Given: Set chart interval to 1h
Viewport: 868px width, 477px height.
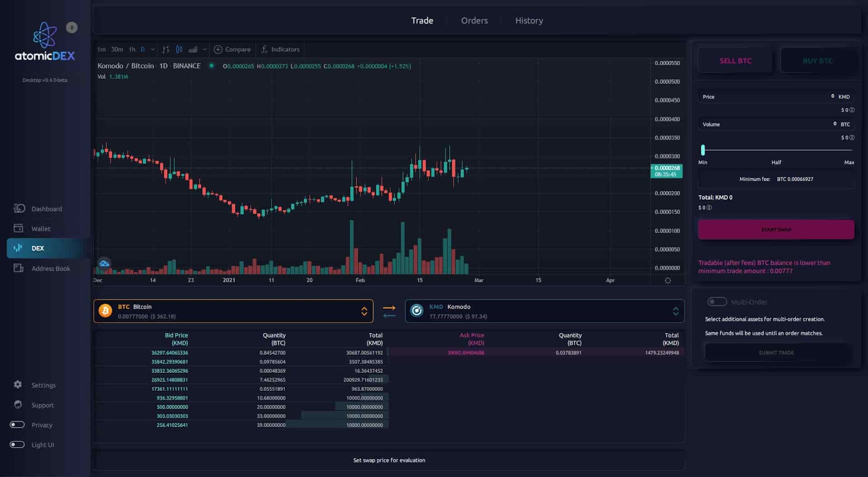Looking at the screenshot, I should tap(132, 49).
